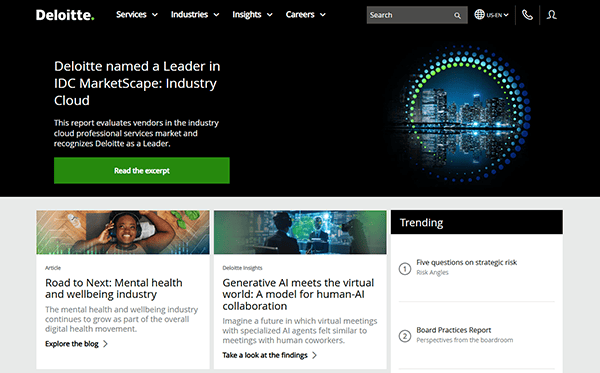The width and height of the screenshot is (600, 373).
Task: Click the Read the excerpt button
Action: pyautogui.click(x=142, y=171)
